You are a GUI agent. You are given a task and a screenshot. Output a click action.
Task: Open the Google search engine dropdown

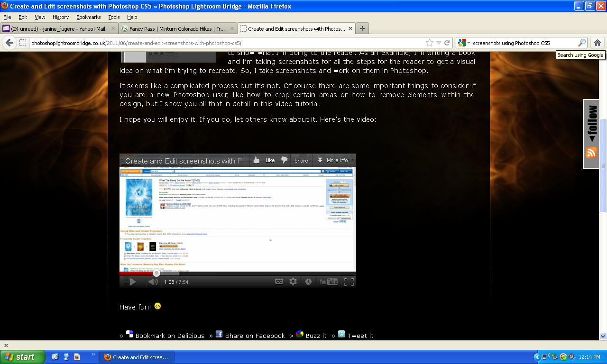pyautogui.click(x=465, y=43)
